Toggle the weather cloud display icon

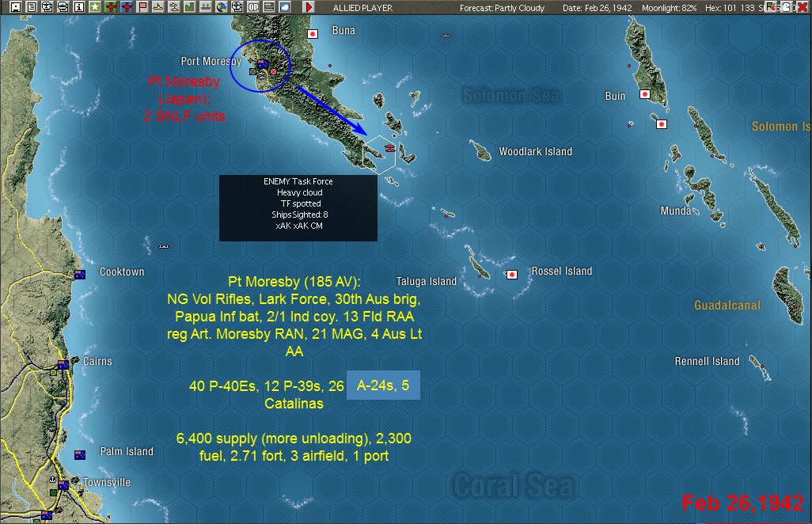284,8
